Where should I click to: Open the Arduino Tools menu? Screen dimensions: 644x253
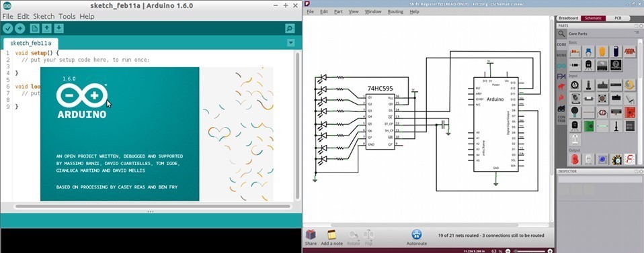point(67,16)
